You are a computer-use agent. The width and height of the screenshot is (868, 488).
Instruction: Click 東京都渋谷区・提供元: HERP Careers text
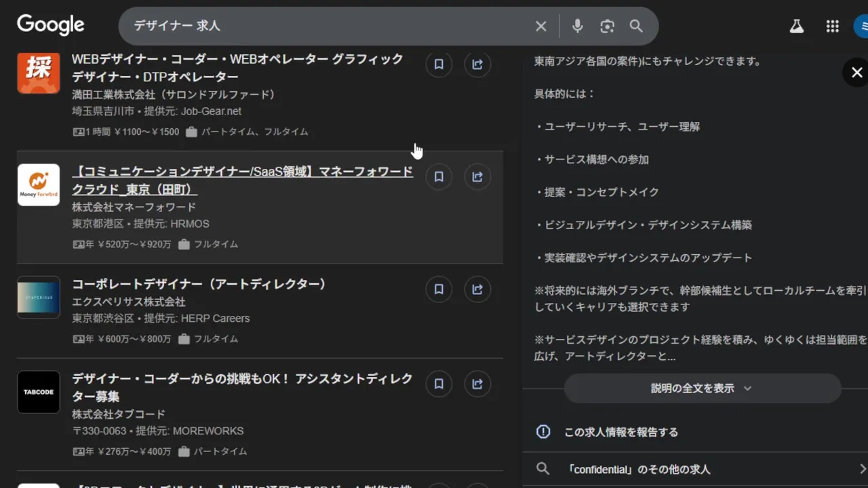click(161, 319)
